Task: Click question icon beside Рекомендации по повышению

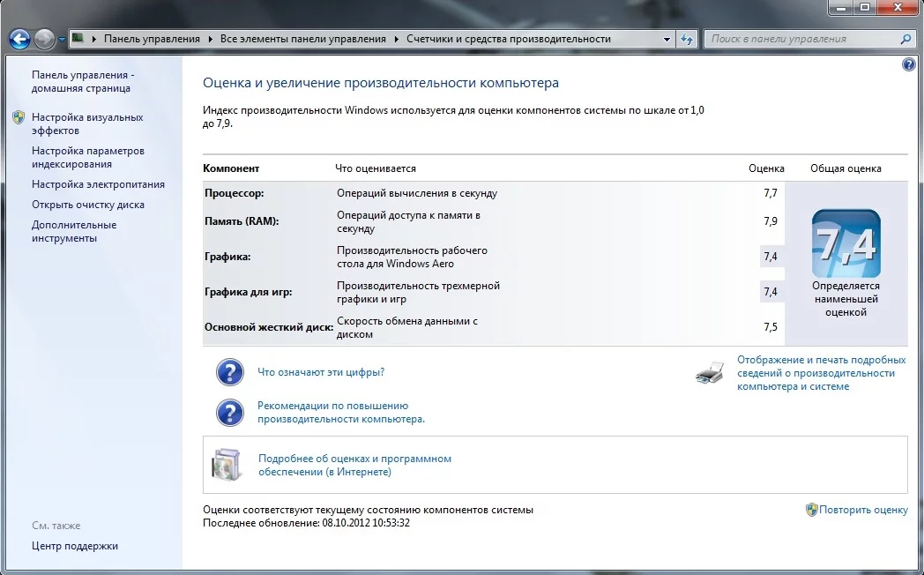Action: pos(230,413)
